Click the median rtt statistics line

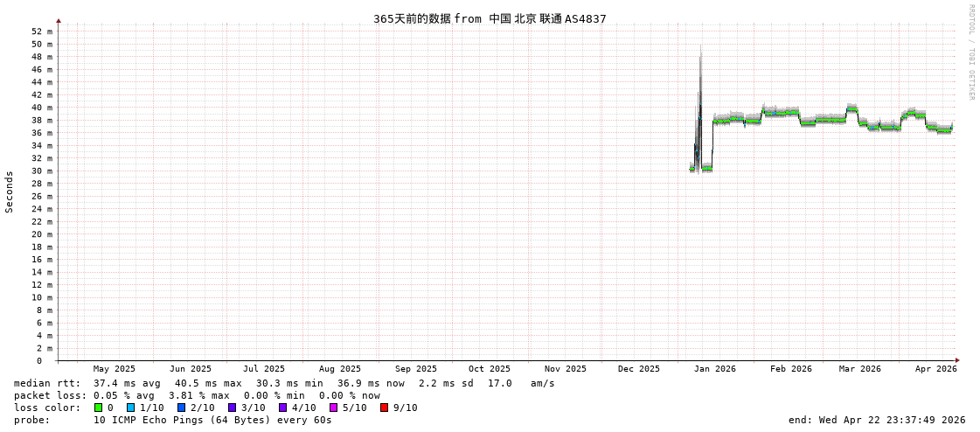[284, 383]
